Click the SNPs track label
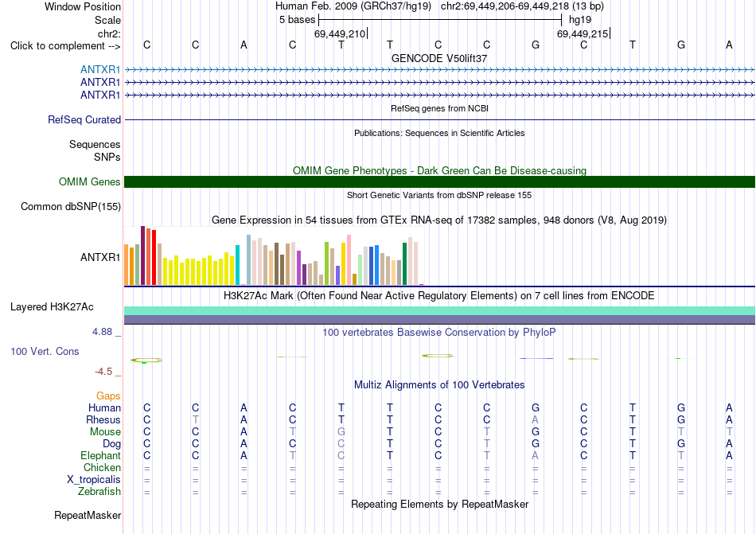 pyautogui.click(x=107, y=157)
